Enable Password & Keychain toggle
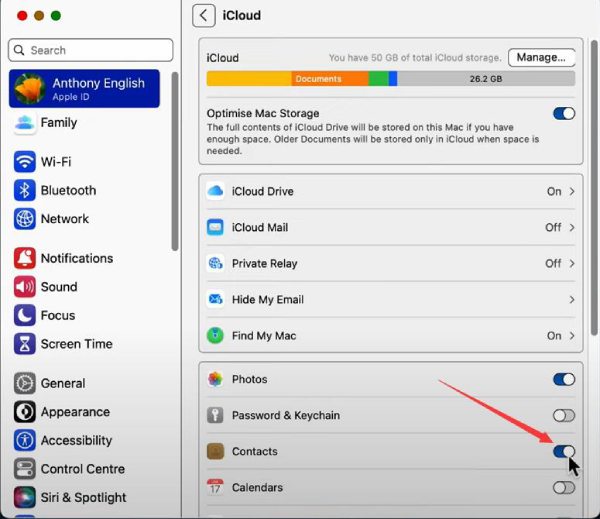 564,415
